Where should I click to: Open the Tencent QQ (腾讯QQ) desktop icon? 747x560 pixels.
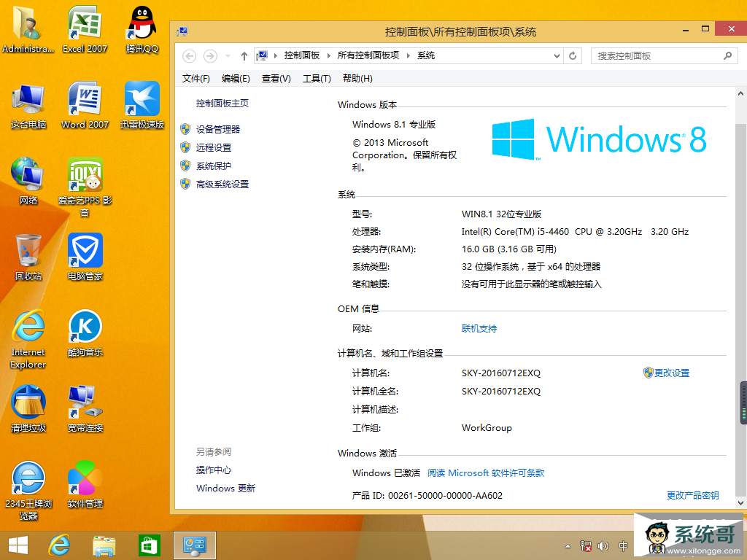tap(142, 29)
